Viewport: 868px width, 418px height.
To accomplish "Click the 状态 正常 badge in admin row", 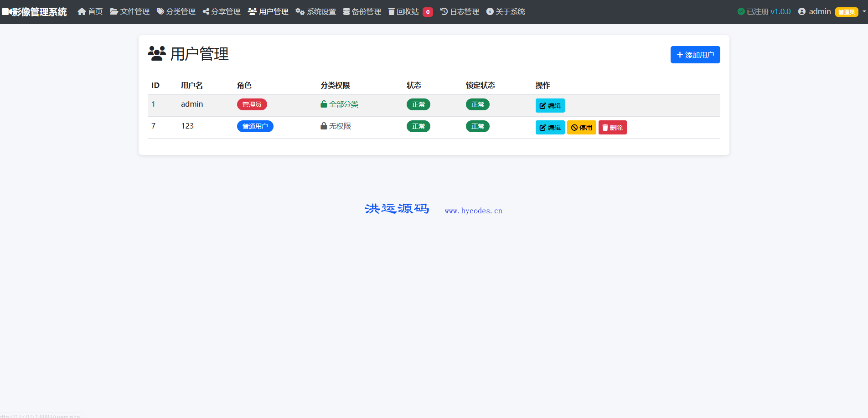I will [418, 104].
